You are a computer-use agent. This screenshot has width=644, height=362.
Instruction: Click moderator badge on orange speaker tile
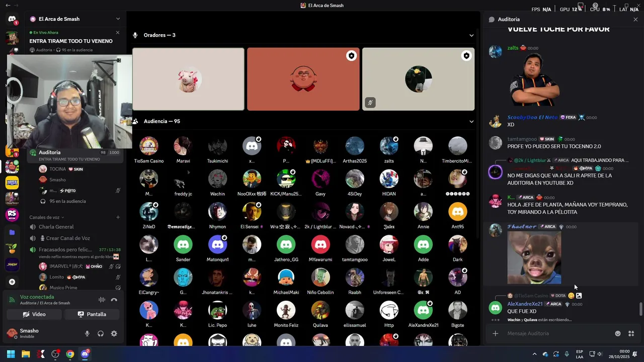click(x=351, y=56)
